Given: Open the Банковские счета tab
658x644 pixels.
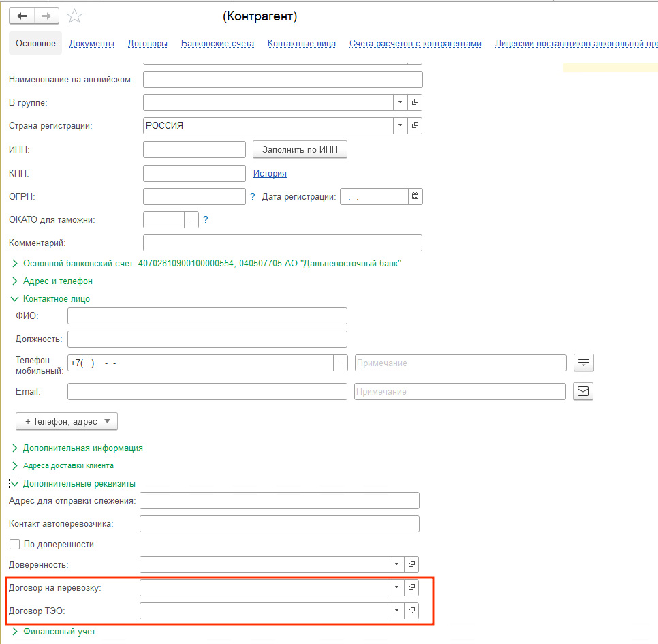Looking at the screenshot, I should pyautogui.click(x=217, y=43).
